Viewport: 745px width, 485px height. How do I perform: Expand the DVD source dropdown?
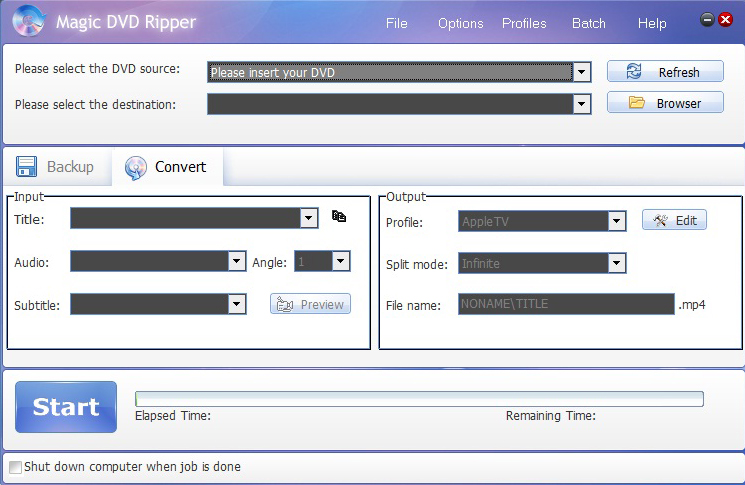click(x=582, y=72)
